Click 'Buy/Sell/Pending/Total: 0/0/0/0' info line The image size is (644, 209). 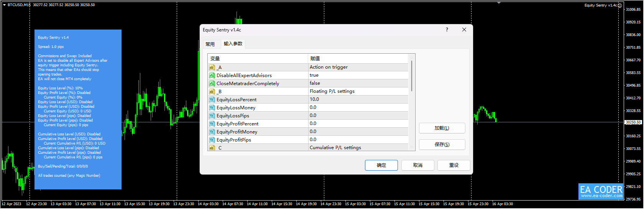[x=63, y=166]
